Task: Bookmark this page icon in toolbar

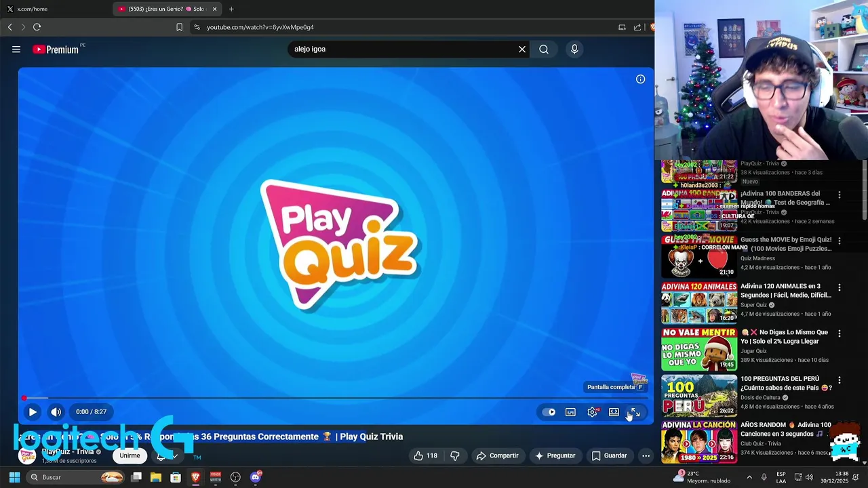Action: tap(179, 27)
